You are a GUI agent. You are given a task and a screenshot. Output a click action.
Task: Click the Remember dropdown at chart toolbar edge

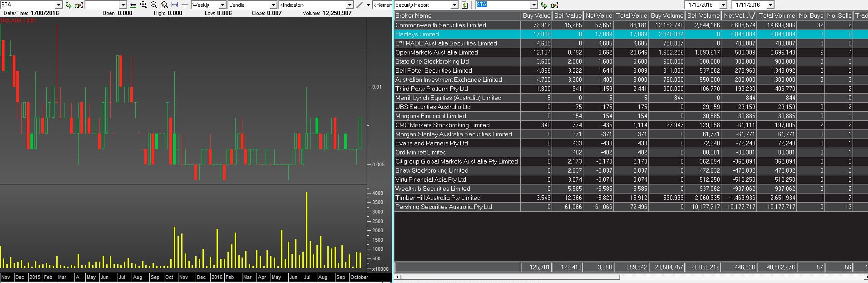[382, 5]
